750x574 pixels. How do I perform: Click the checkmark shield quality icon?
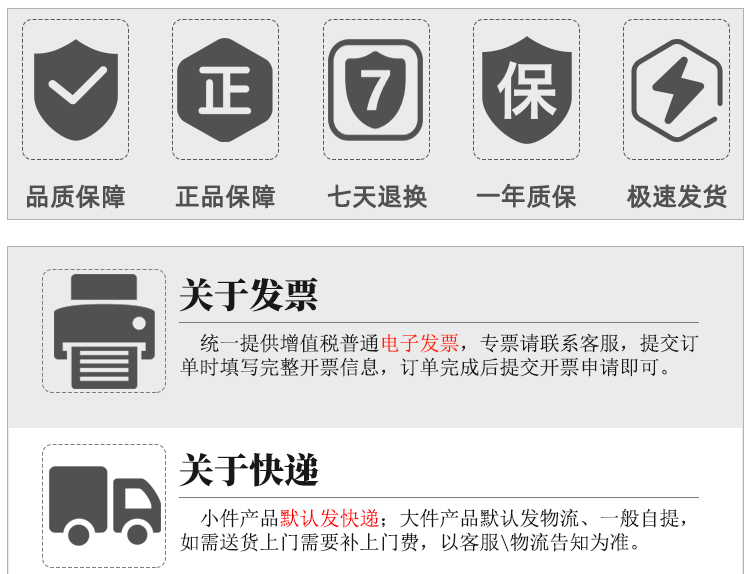coord(76,90)
